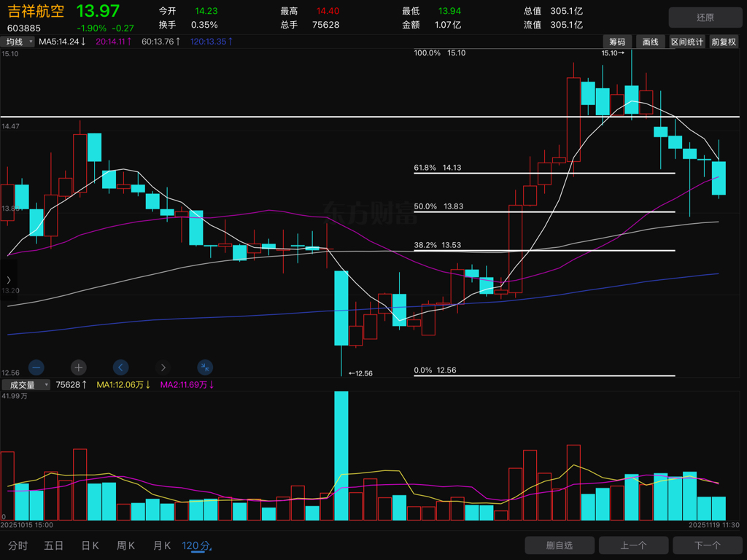This screenshot has width=747, height=560.
Task: Select the 0.0% 12.56 Fibonacci line
Action: coord(544,376)
